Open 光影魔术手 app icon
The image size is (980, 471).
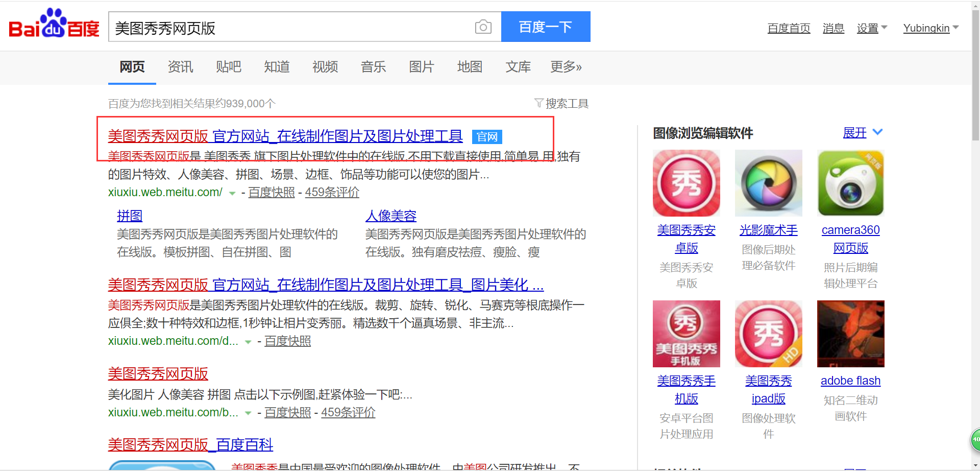[x=769, y=183]
